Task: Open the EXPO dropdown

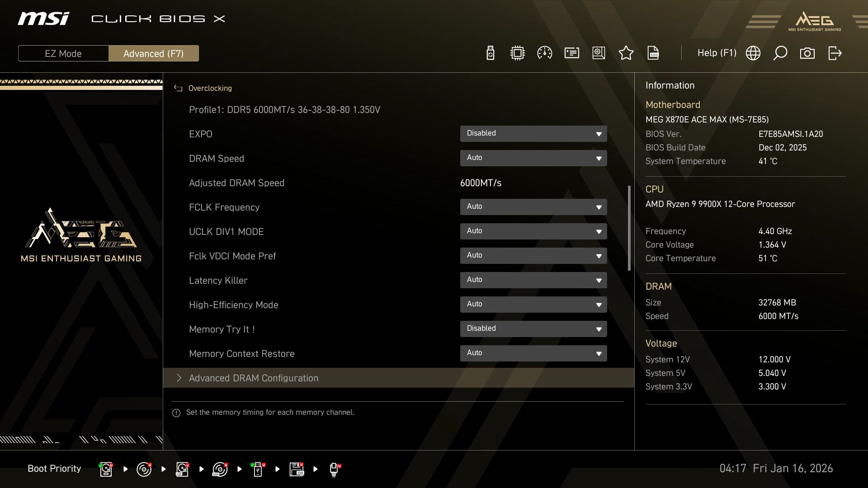Action: 533,133
